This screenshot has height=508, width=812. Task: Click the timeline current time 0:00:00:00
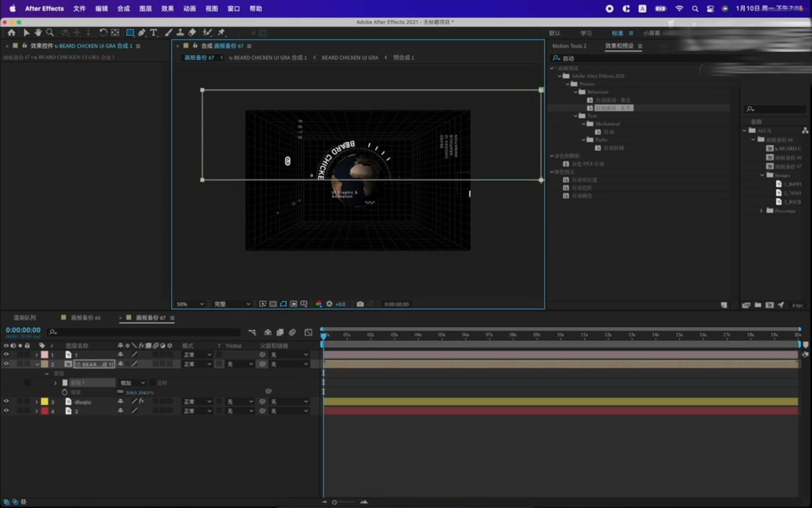coord(23,330)
